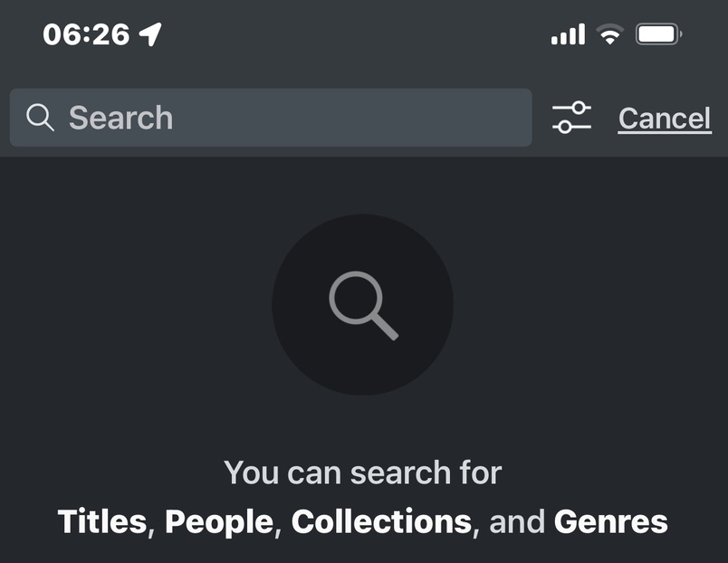The width and height of the screenshot is (728, 563).
Task: Tap the location arrow in status bar
Action: point(150,35)
